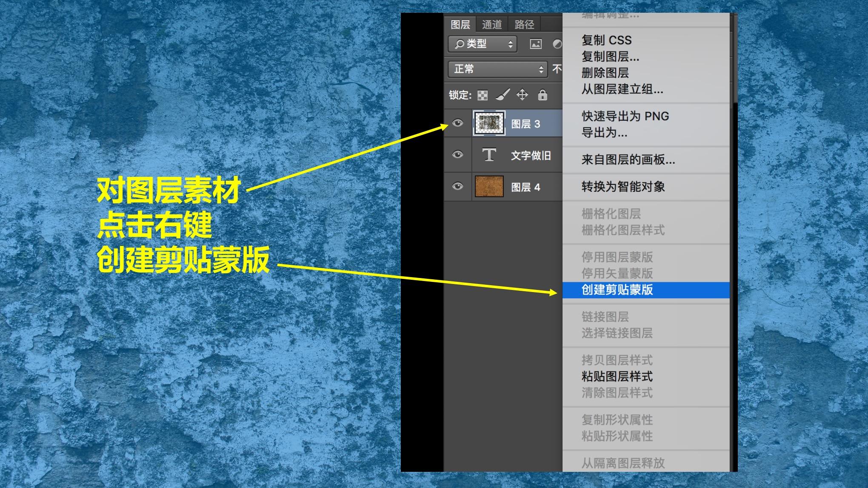Viewport: 868px width, 488px height.
Task: Click the lock all padlock icon
Action: point(542,94)
